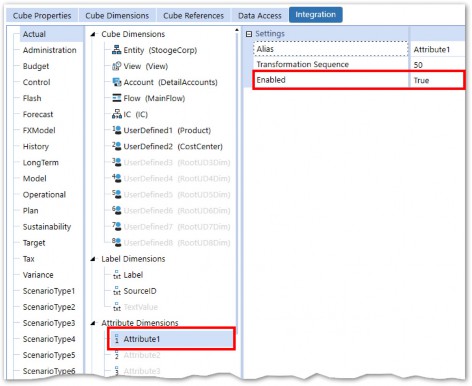Image resolution: width=472 pixels, height=386 pixels.
Task: Select Account (DetailAccounts) dimension row
Action: point(165,82)
